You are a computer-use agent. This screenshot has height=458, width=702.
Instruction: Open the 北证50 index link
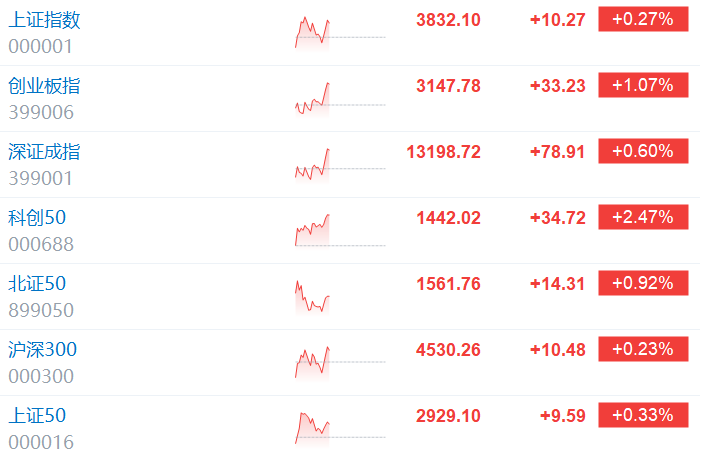(37, 284)
